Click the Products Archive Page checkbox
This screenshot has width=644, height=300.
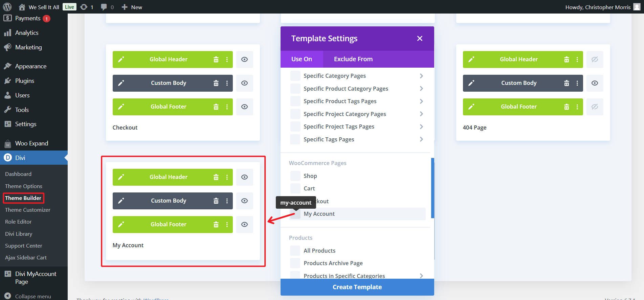pyautogui.click(x=295, y=263)
